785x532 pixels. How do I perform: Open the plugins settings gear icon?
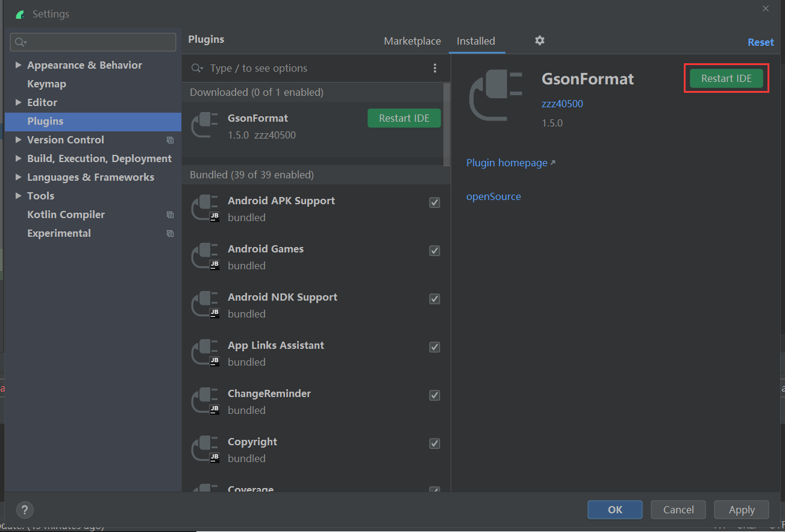[539, 40]
